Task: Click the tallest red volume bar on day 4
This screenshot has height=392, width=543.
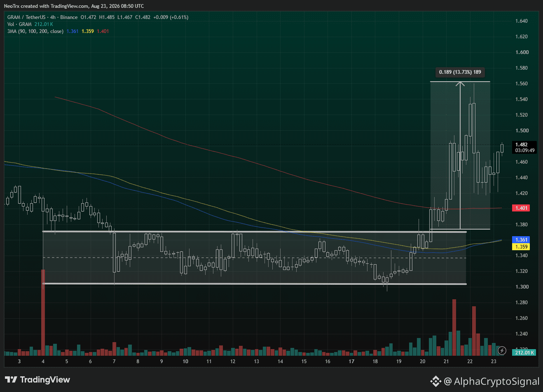Action: tap(43, 312)
